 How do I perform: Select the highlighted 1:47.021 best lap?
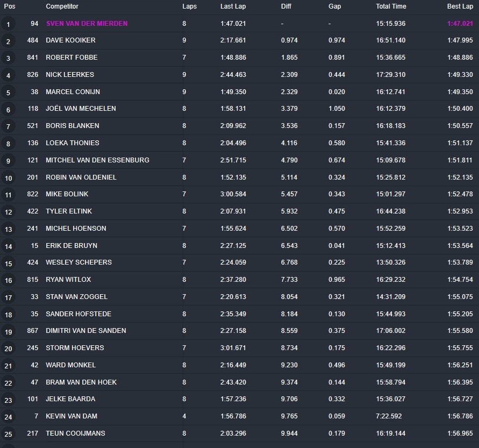(x=460, y=24)
